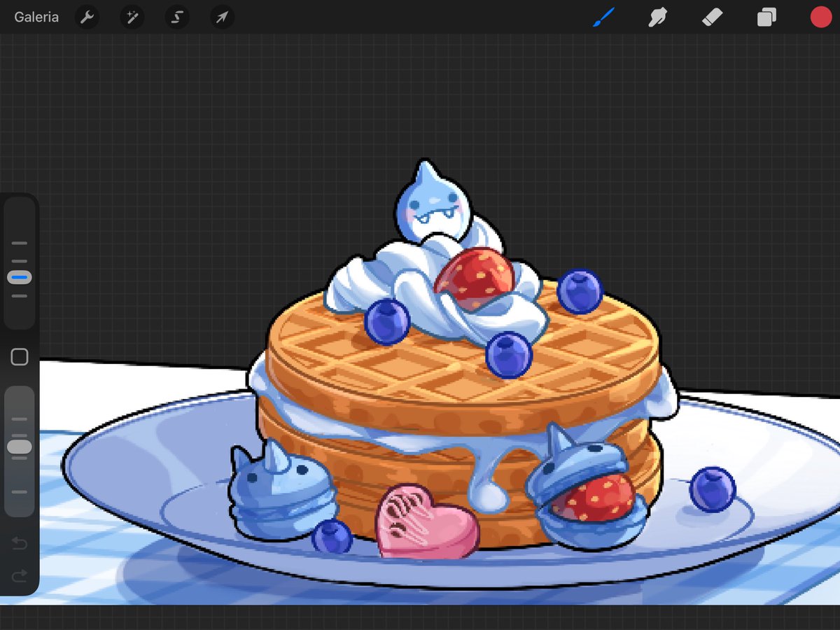This screenshot has width=840, height=630.
Task: Select the Paint brush tool
Action: pos(603,17)
